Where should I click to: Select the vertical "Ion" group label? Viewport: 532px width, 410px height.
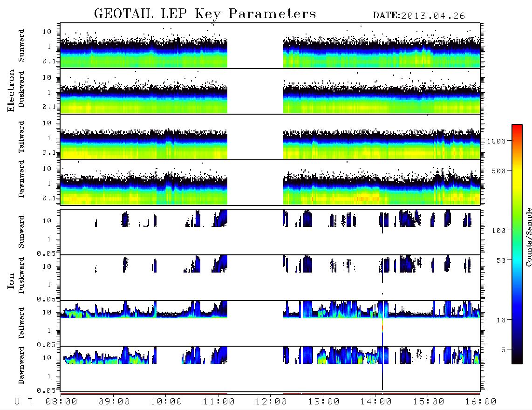click(11, 280)
